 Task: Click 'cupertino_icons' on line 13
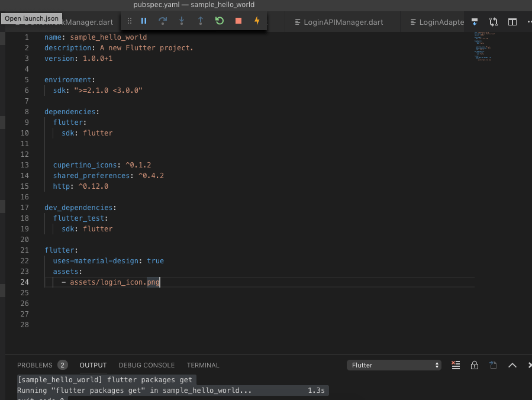point(85,165)
